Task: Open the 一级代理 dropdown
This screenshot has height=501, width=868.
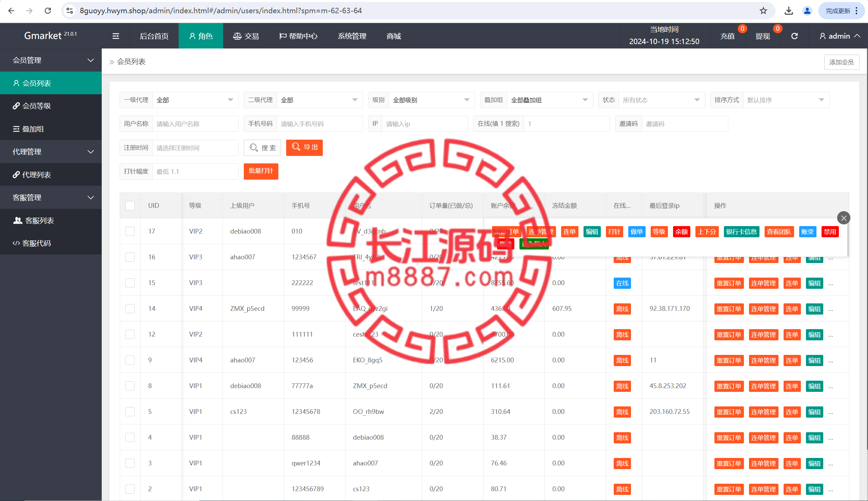Action: pyautogui.click(x=195, y=100)
